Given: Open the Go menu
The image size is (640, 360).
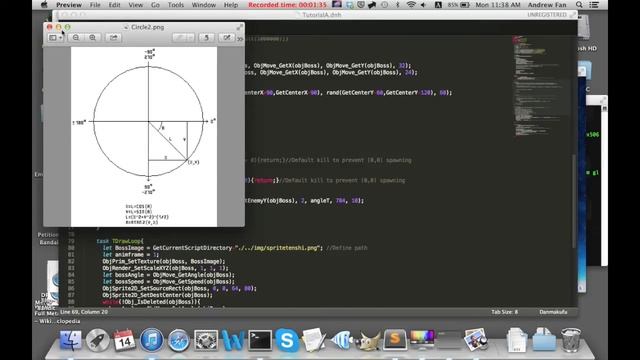Looking at the screenshot, I should tap(156, 5).
